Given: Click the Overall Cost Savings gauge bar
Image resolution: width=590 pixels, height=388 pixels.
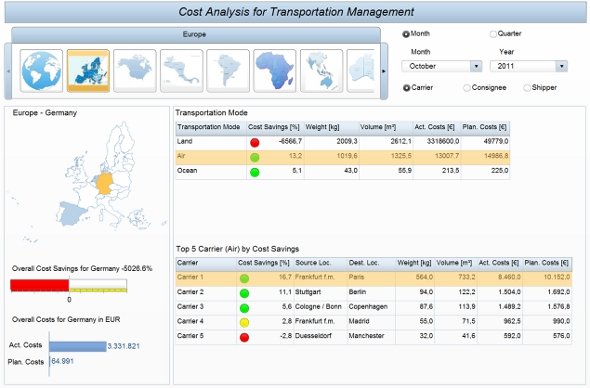Looking at the screenshot, I should click(68, 285).
